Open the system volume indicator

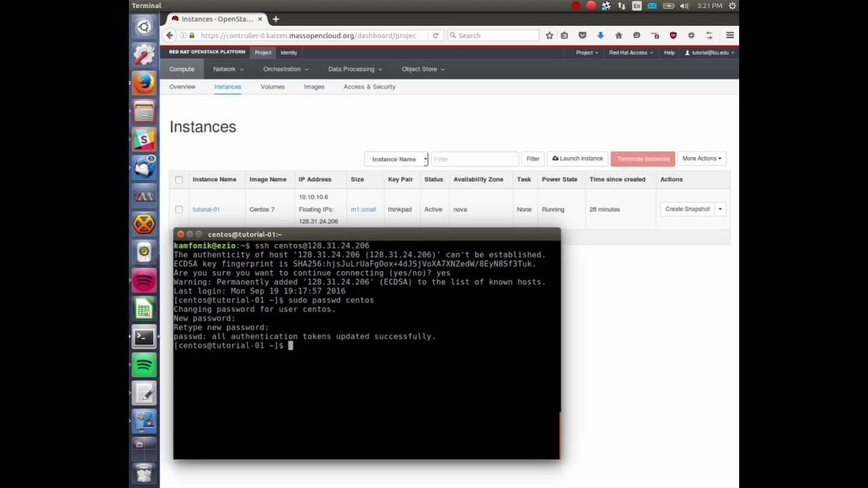coord(684,5)
